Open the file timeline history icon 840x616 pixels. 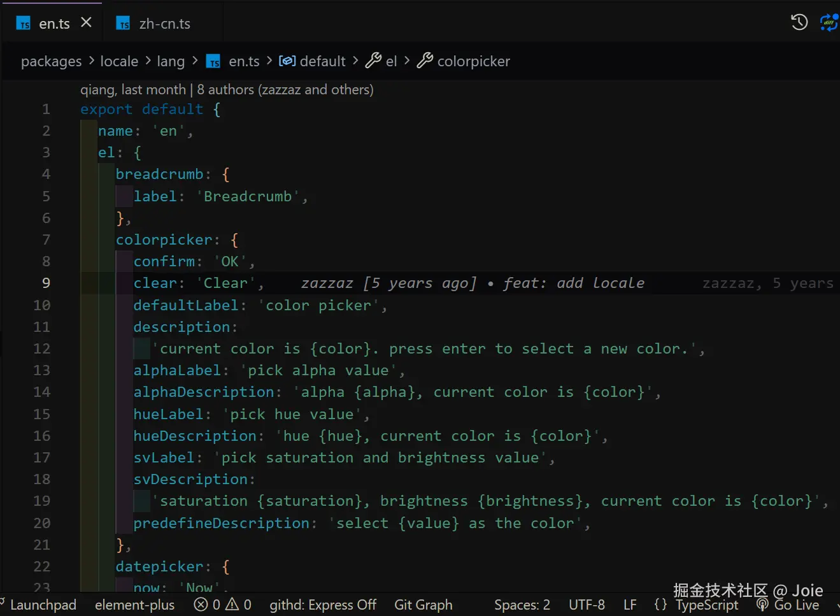[x=799, y=22]
